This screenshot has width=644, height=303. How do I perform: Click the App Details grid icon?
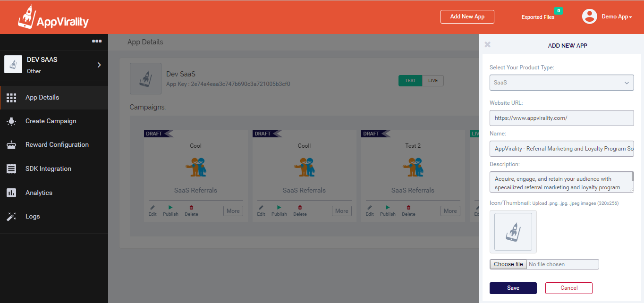11,98
